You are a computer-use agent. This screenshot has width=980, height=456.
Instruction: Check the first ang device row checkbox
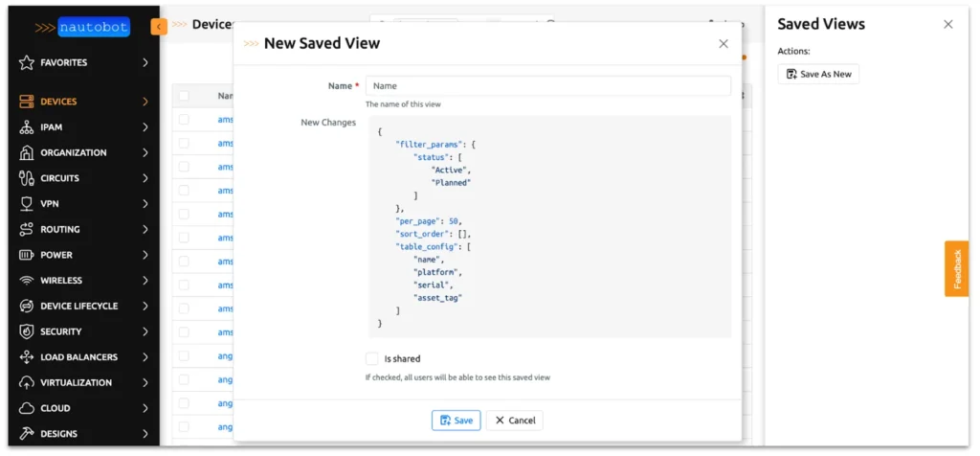[184, 356]
